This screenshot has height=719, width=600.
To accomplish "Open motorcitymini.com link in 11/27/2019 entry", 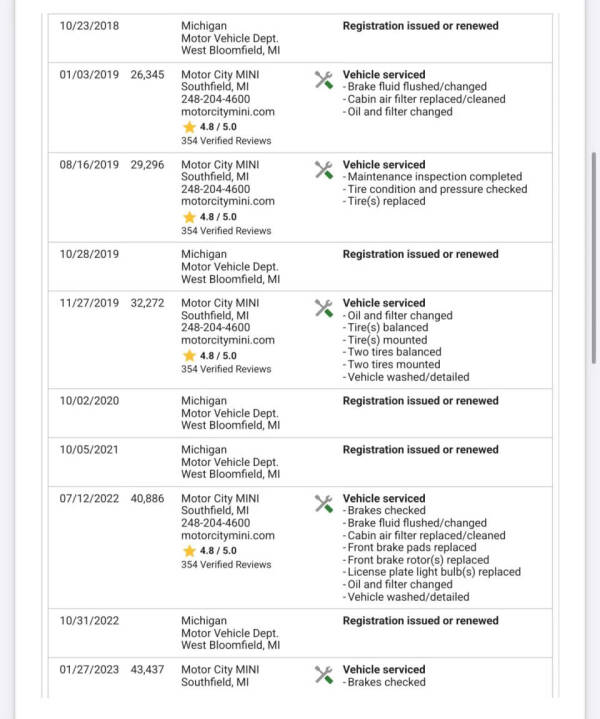I will point(227,340).
